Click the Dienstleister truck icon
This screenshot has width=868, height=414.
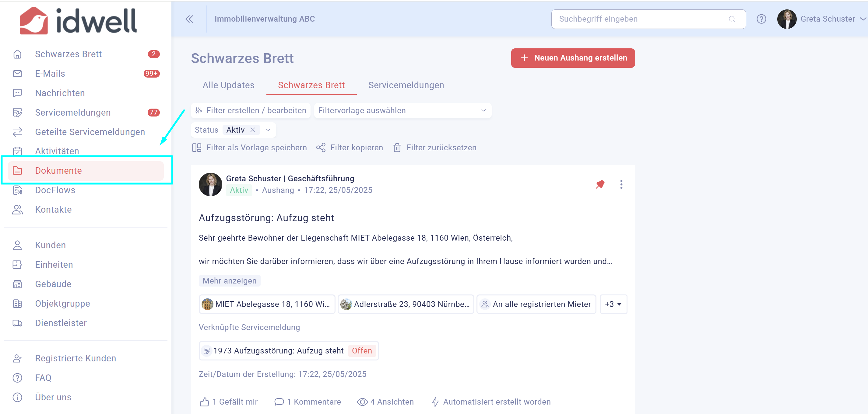coord(17,323)
